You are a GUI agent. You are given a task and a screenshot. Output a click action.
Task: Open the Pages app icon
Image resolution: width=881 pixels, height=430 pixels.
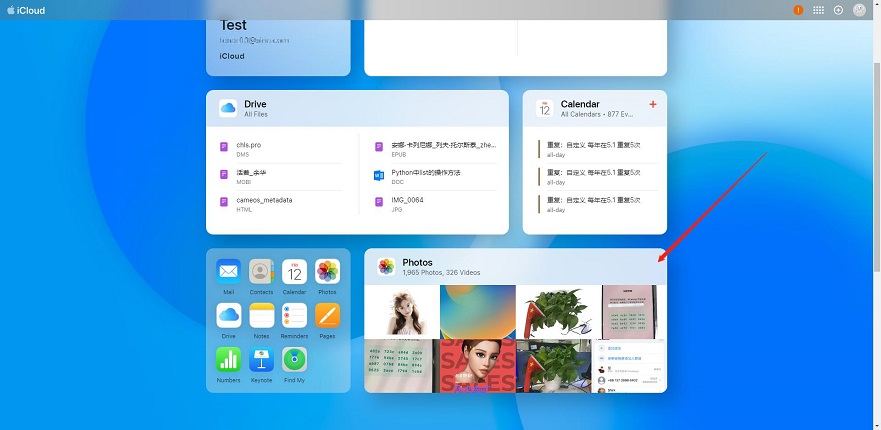(x=327, y=315)
